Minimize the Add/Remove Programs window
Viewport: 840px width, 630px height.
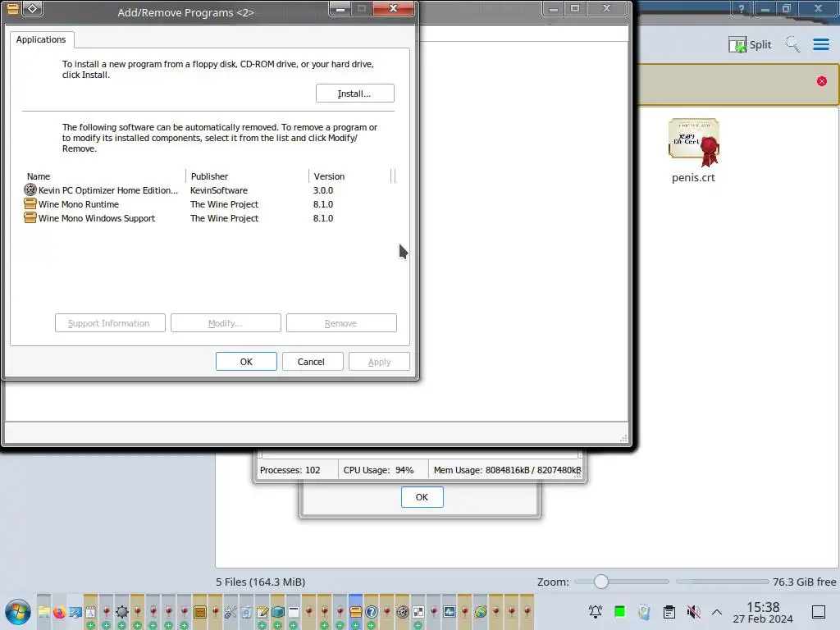tap(340, 8)
